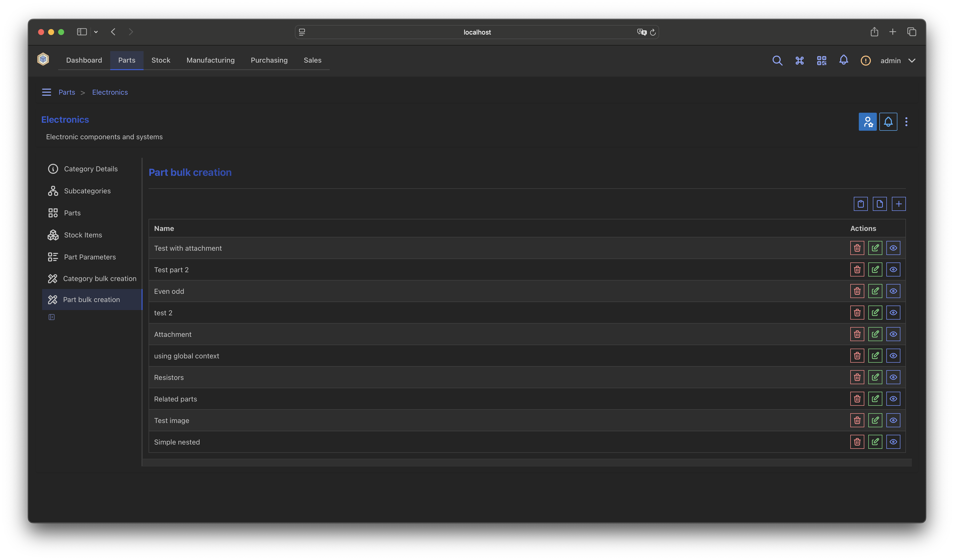Viewport: 954px width, 560px height.
Task: Expand the admin user menu
Action: 898,61
